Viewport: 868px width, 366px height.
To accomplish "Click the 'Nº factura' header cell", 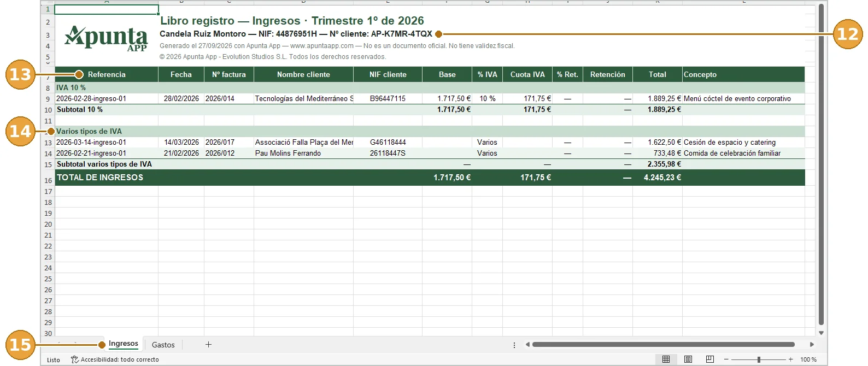I will click(x=229, y=74).
